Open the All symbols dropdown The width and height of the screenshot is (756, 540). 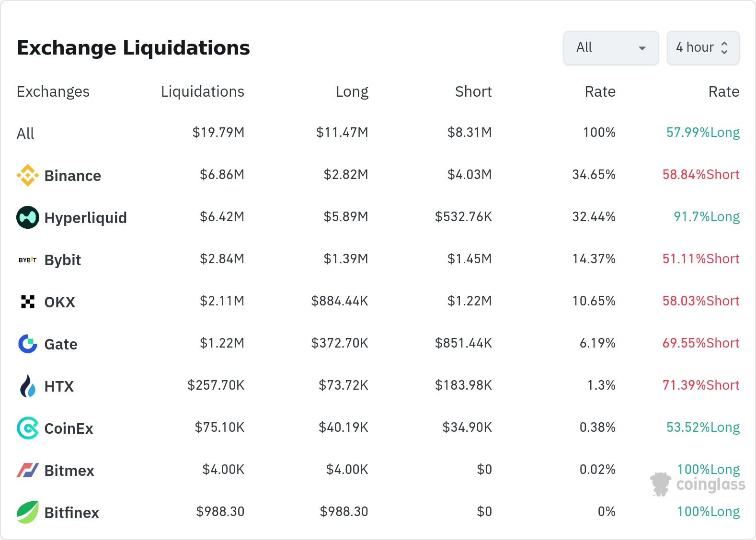pyautogui.click(x=611, y=48)
